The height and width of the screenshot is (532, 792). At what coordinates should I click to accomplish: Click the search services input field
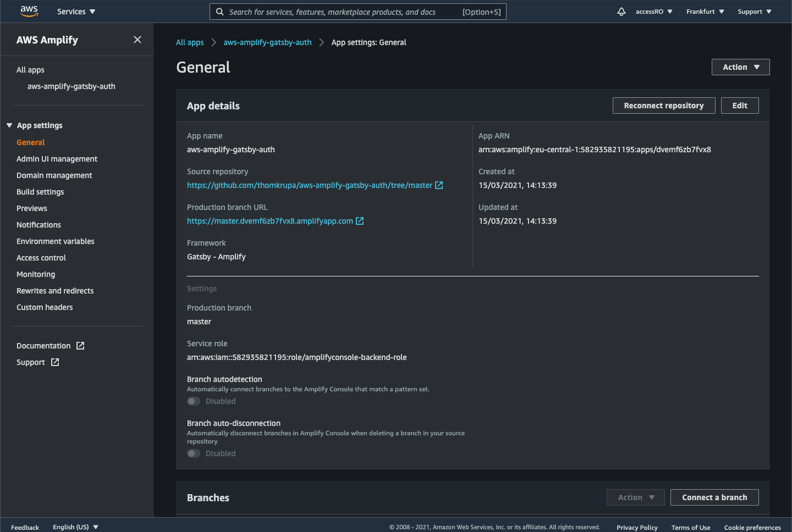[358, 12]
